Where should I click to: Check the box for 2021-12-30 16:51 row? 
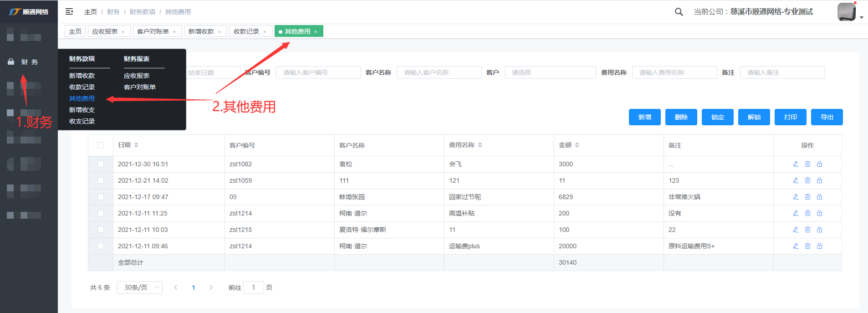[101, 164]
